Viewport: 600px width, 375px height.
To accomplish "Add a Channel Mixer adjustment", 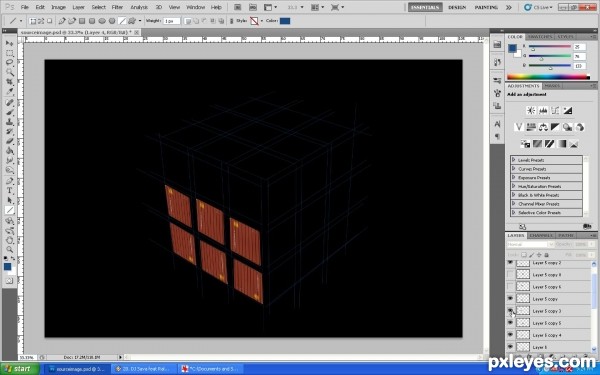I will tap(580, 127).
